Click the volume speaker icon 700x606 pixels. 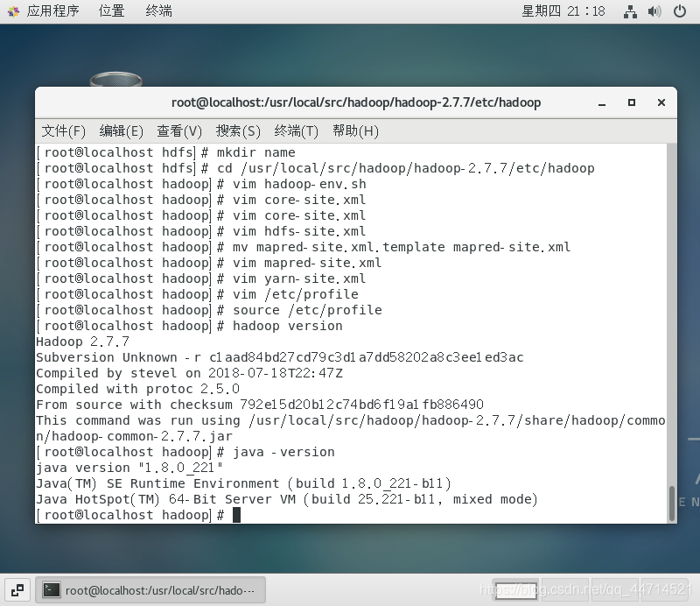[654, 11]
